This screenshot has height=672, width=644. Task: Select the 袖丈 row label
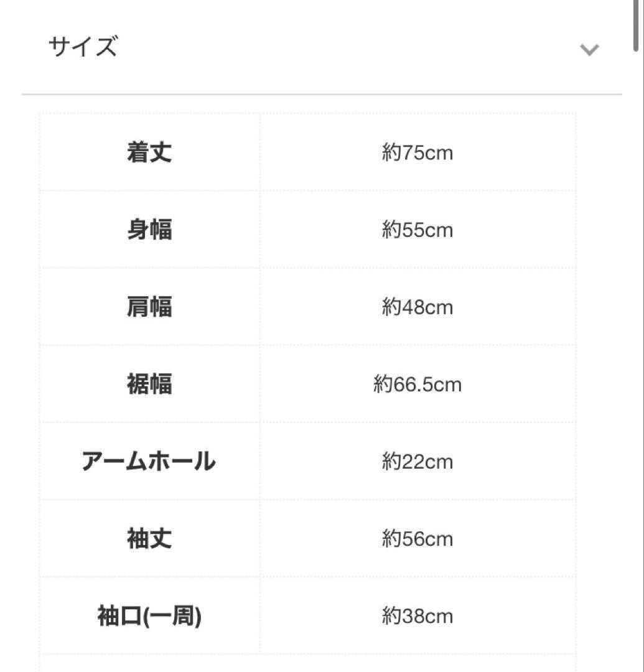(149, 539)
